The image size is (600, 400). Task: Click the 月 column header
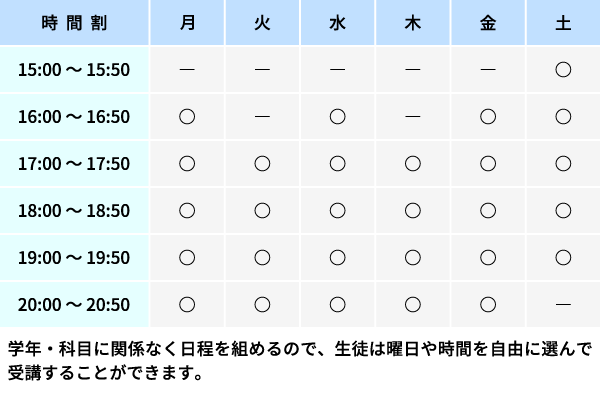[187, 23]
